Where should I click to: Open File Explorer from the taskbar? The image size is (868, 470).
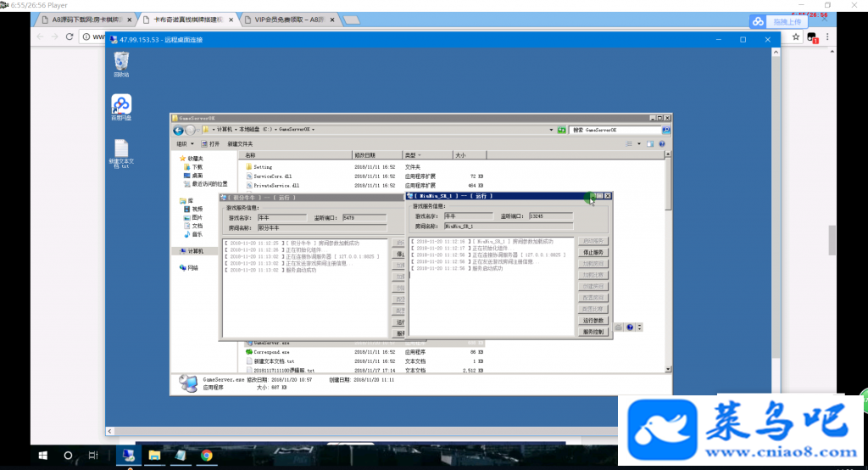point(154,455)
